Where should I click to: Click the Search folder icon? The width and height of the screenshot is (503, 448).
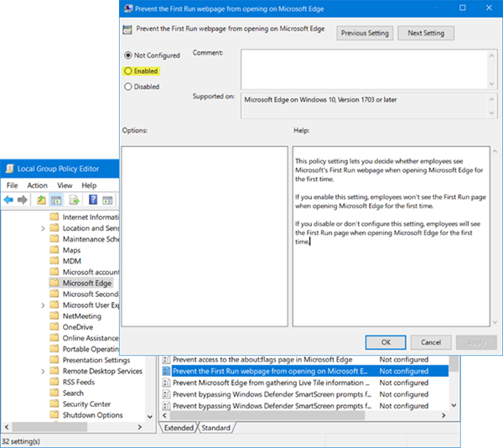click(x=54, y=393)
